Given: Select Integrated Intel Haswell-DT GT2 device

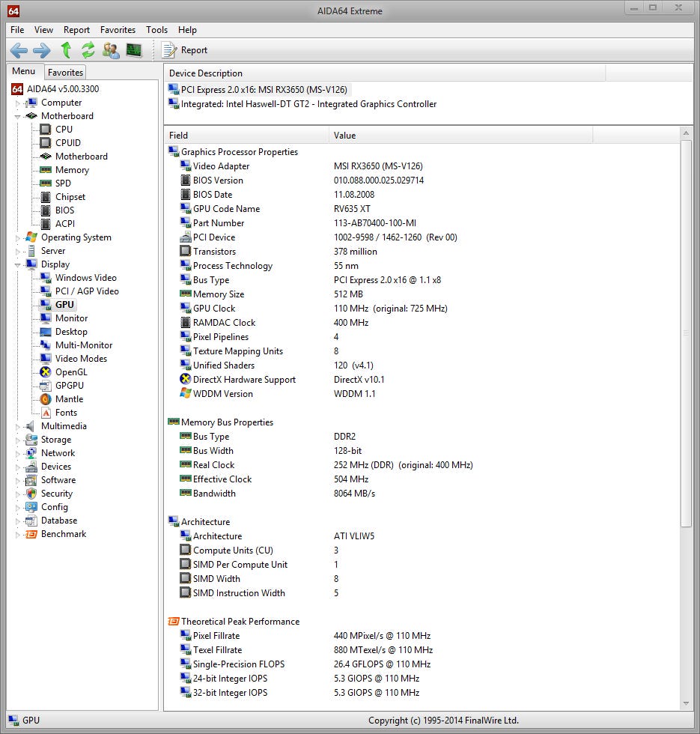Looking at the screenshot, I should pyautogui.click(x=303, y=104).
